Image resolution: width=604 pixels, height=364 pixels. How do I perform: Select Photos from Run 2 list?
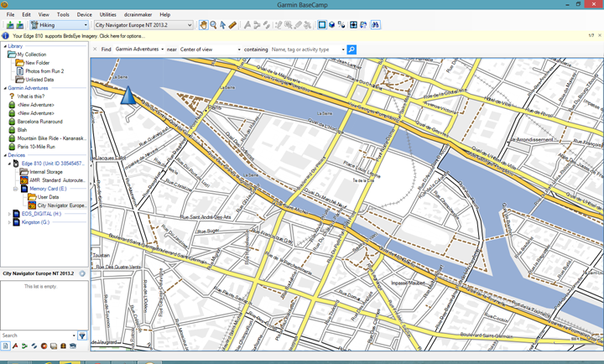point(44,71)
